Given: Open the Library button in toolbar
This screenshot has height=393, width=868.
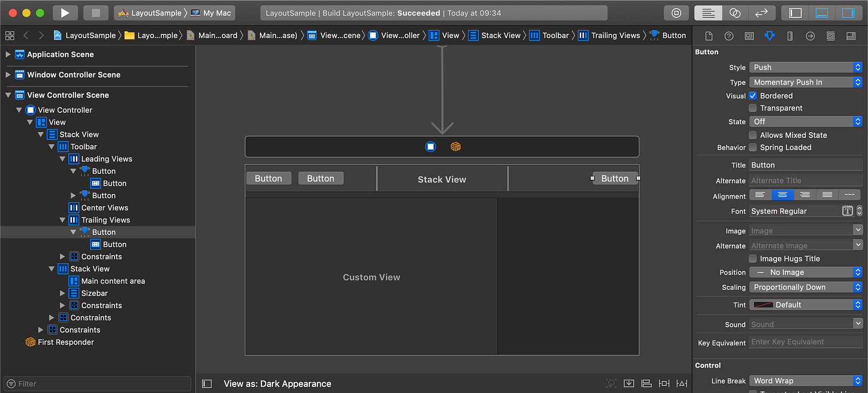Looking at the screenshot, I should [x=676, y=13].
